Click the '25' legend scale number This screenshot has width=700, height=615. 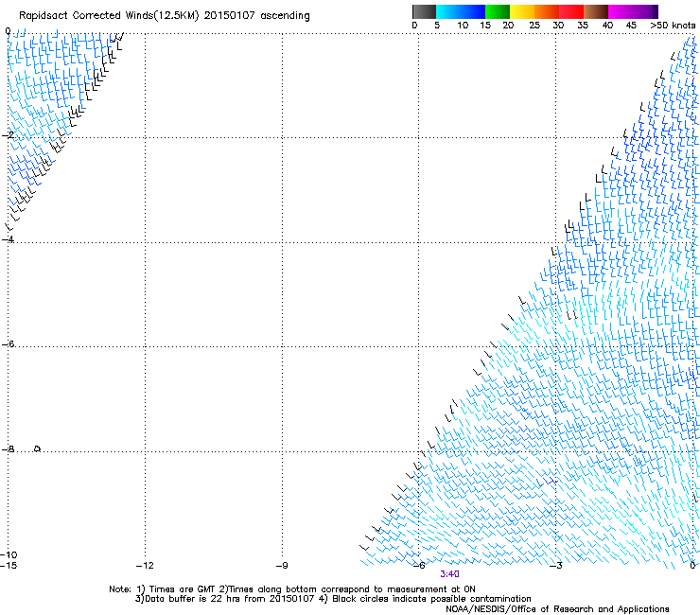[534, 26]
